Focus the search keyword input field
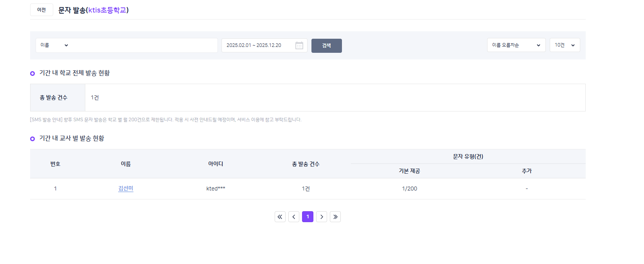Image resolution: width=644 pixels, height=264 pixels. point(144,45)
